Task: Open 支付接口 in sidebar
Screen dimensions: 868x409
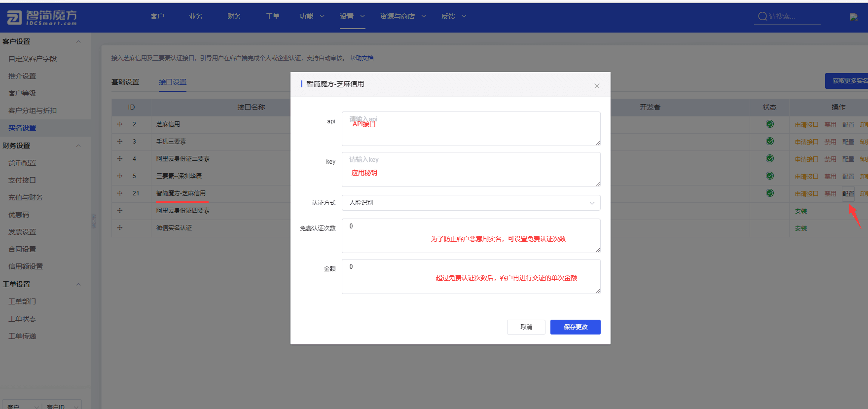Action: [22, 180]
